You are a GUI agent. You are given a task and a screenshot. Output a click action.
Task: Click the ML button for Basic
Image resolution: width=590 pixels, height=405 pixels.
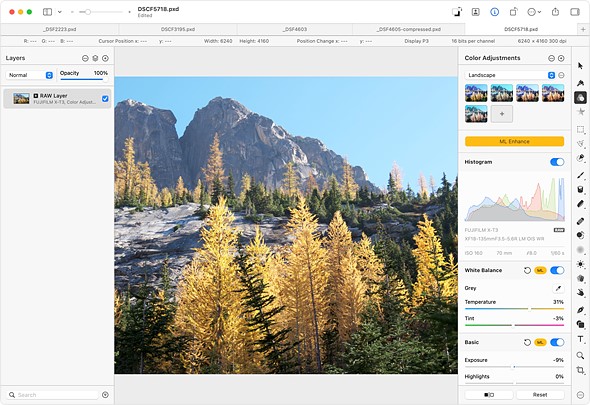coord(540,343)
